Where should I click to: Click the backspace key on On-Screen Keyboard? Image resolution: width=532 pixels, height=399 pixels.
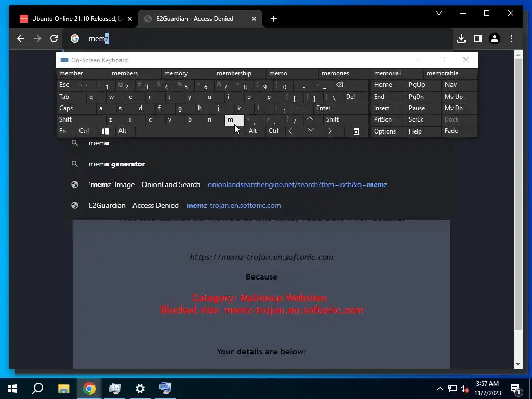tap(339, 85)
